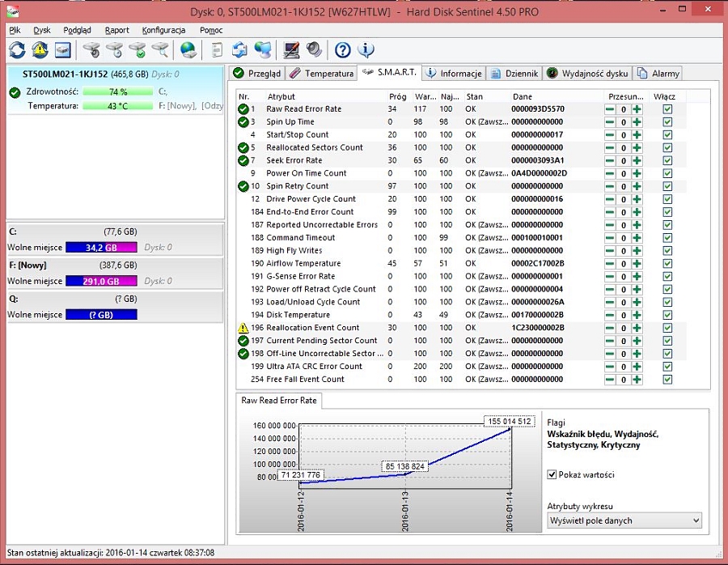728x565 pixels.
Task: Click the green check icon beside Spin Up Time
Action: pyautogui.click(x=243, y=122)
